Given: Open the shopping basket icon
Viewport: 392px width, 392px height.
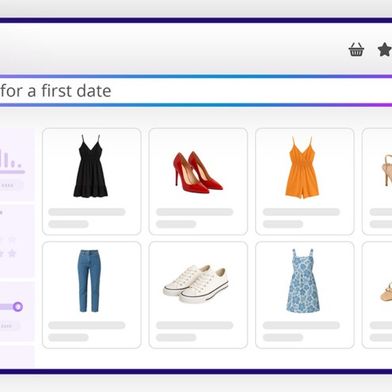Looking at the screenshot, I should [356, 50].
